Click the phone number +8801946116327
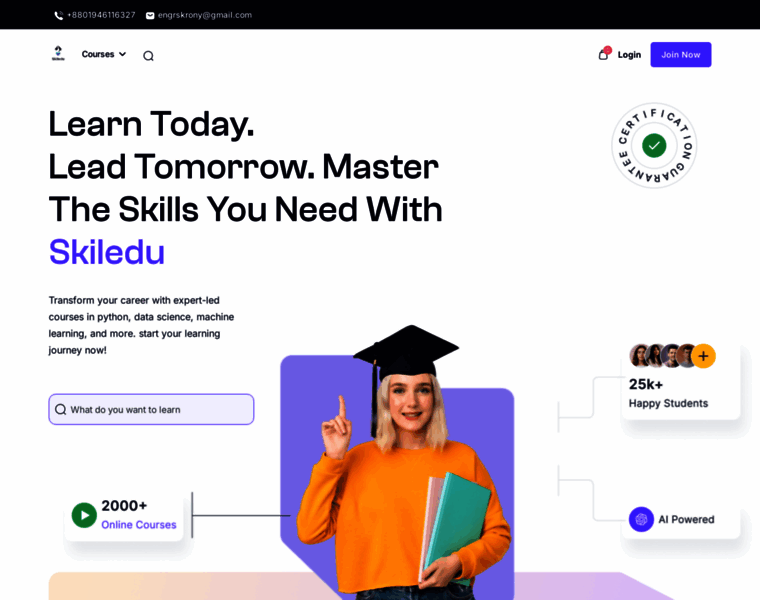 pyautogui.click(x=101, y=15)
